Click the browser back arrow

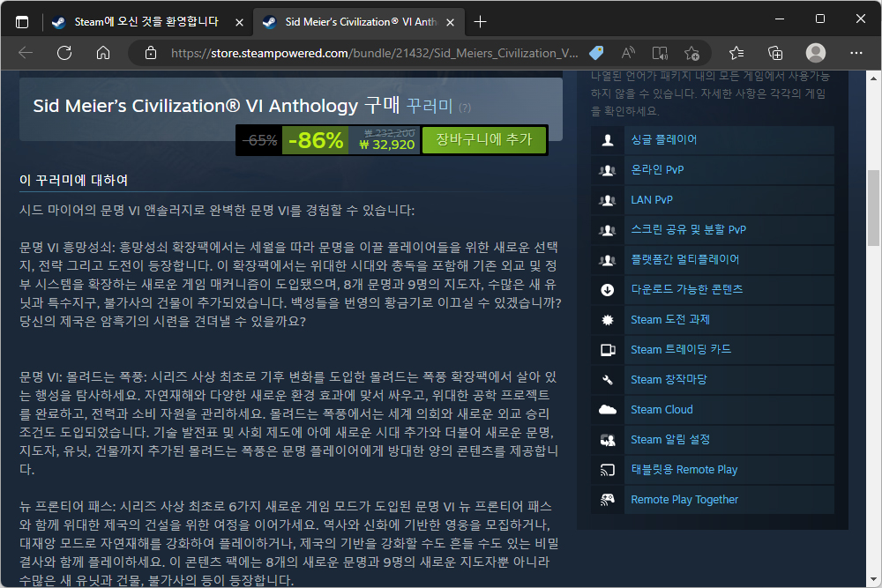(x=26, y=53)
